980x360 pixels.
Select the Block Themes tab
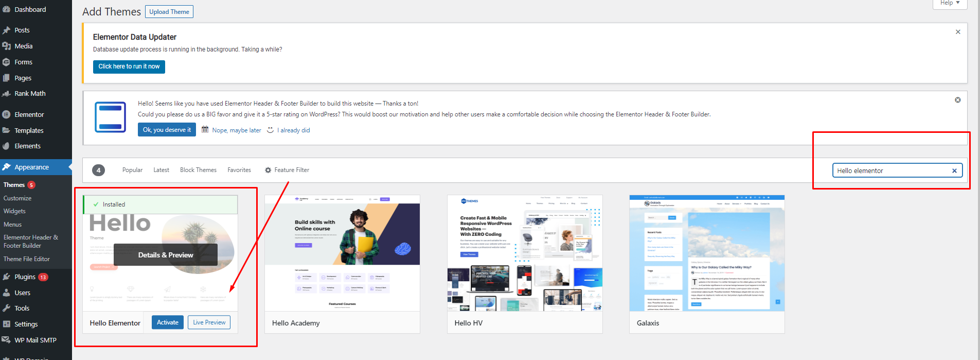coord(198,170)
